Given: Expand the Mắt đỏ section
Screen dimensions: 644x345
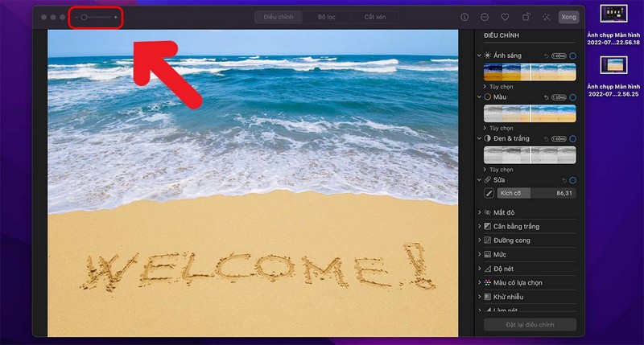Looking at the screenshot, I should (506, 212).
